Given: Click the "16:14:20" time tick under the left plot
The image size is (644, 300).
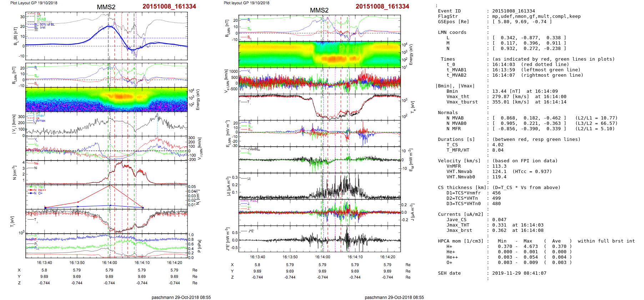Looking at the screenshot, I should point(175,263).
